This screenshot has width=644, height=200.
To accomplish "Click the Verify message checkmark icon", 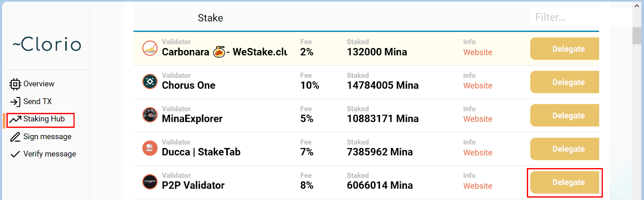I will click(x=15, y=154).
